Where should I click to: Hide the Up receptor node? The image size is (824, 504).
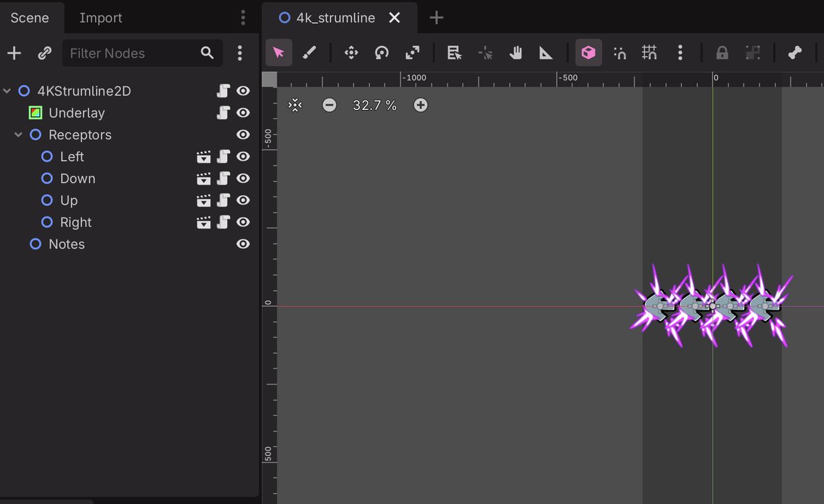243,201
